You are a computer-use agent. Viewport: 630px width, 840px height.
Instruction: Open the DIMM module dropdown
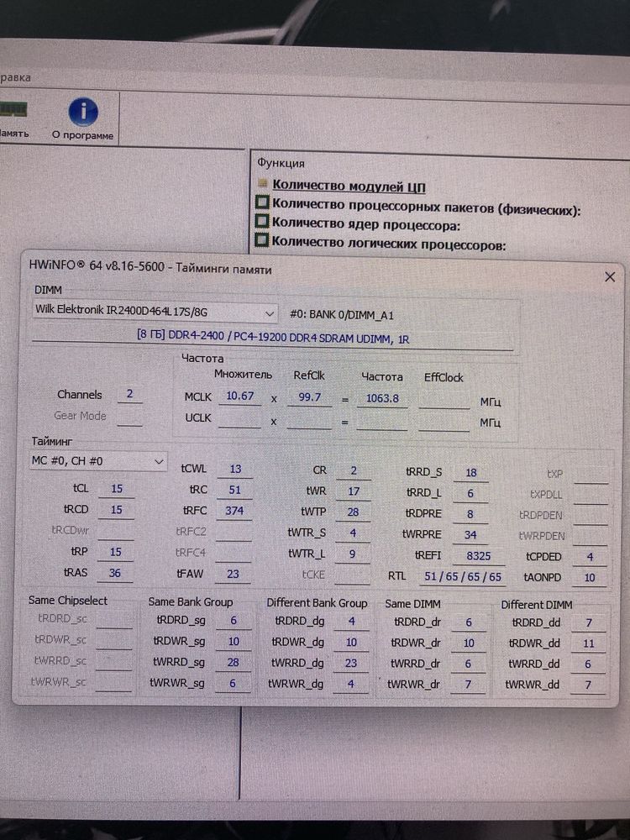click(x=155, y=312)
